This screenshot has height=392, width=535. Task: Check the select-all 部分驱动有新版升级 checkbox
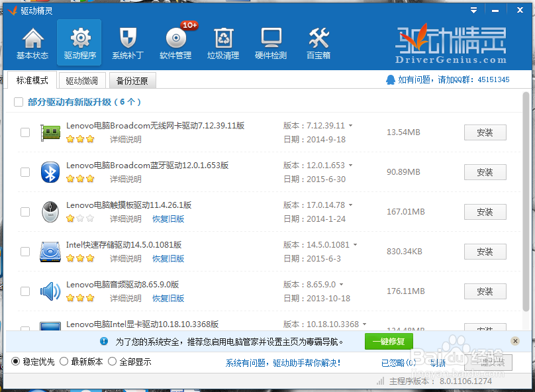[x=19, y=102]
